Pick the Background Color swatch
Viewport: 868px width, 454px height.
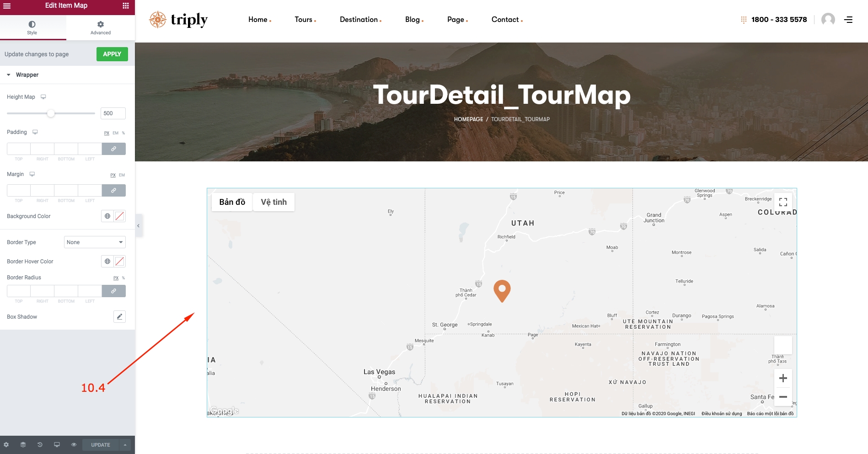click(x=120, y=216)
